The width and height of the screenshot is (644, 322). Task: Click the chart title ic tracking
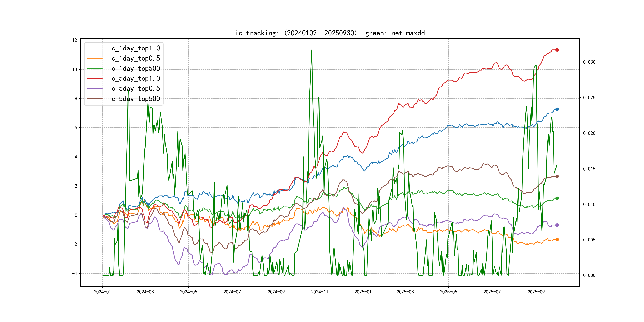tap(330, 33)
